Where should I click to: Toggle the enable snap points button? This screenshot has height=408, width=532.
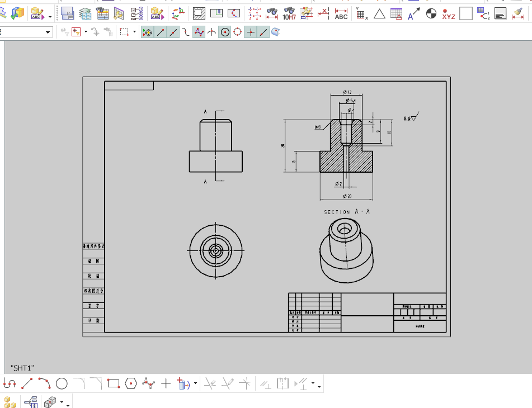click(x=147, y=32)
